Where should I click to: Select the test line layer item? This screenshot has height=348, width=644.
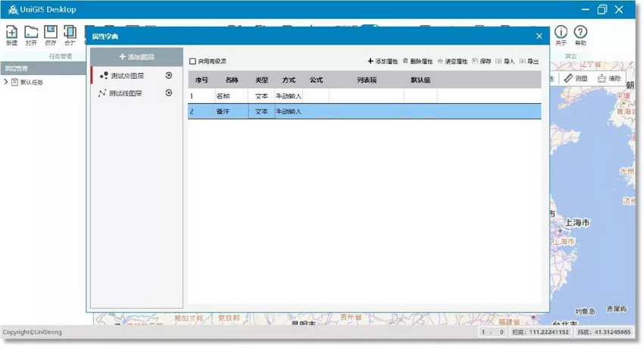click(x=126, y=93)
